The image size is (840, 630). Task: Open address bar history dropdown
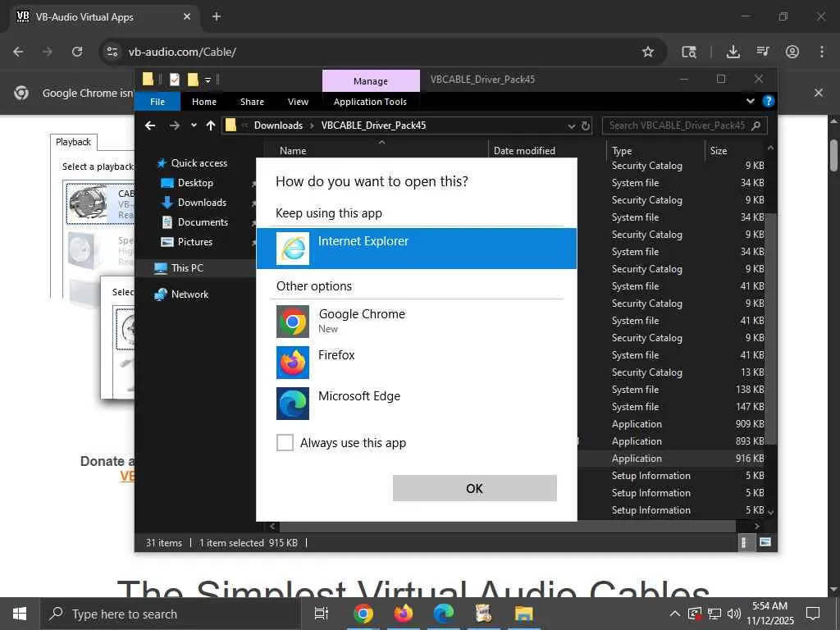pyautogui.click(x=571, y=126)
